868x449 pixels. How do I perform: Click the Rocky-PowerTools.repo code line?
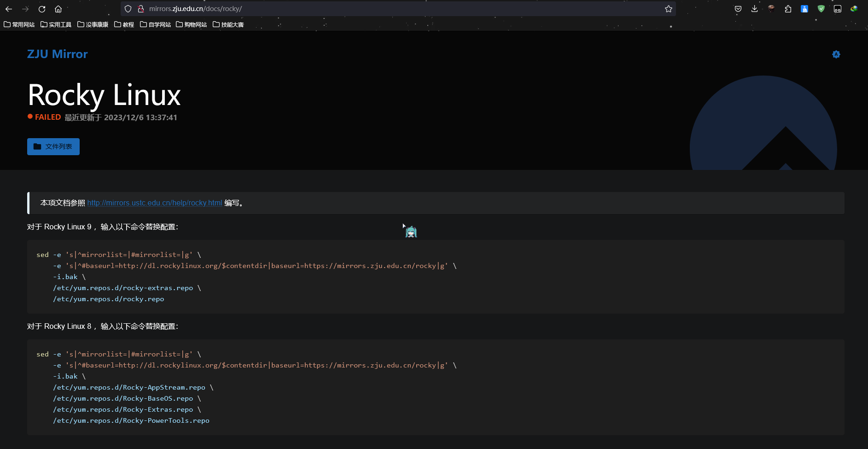tap(131, 420)
